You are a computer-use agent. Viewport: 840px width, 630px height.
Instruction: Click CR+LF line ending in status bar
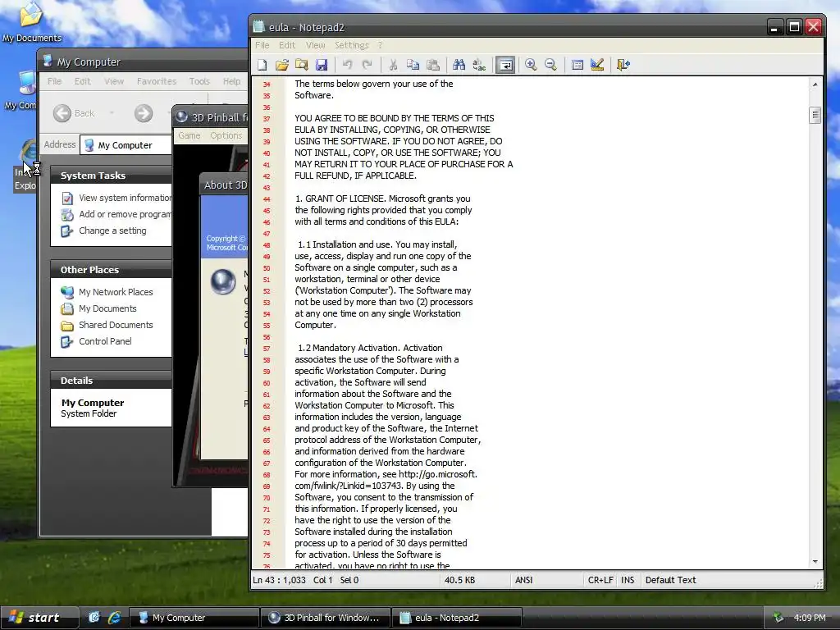(x=600, y=580)
